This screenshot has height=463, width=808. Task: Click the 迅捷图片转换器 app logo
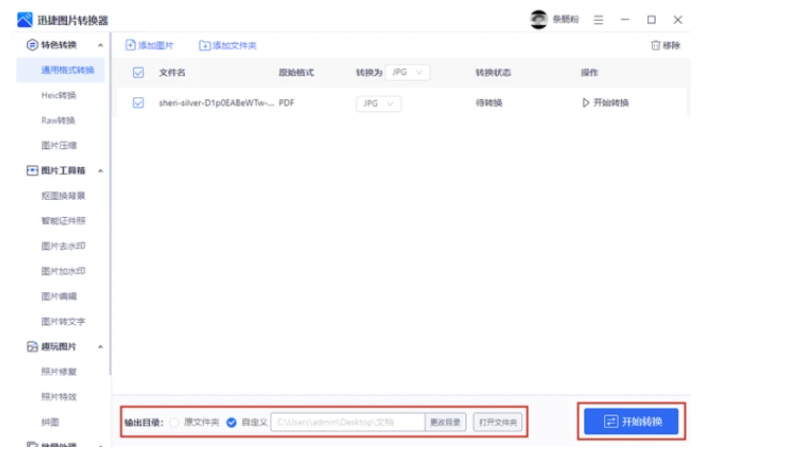[x=24, y=20]
